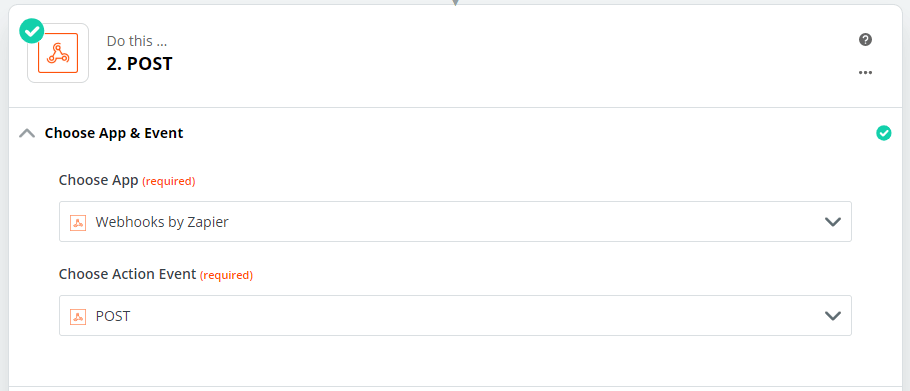The height and width of the screenshot is (391, 910).
Task: Click the Do this ... label
Action: [x=138, y=41]
